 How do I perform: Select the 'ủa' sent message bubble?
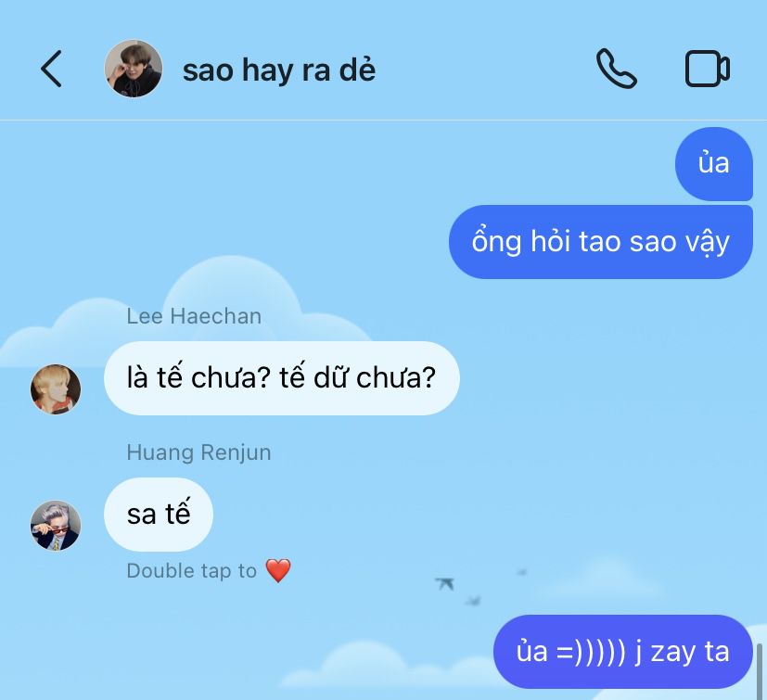tap(714, 164)
